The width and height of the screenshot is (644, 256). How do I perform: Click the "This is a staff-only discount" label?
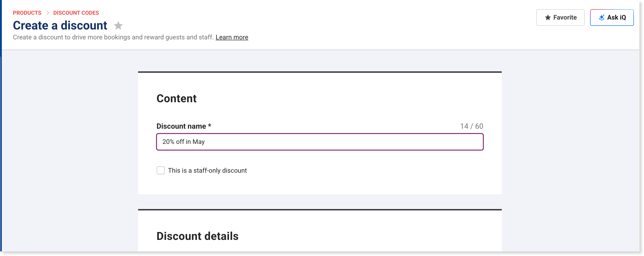pos(207,170)
